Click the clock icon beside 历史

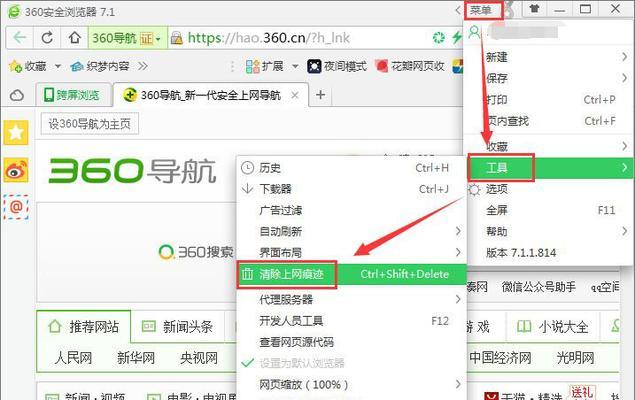pyautogui.click(x=247, y=168)
